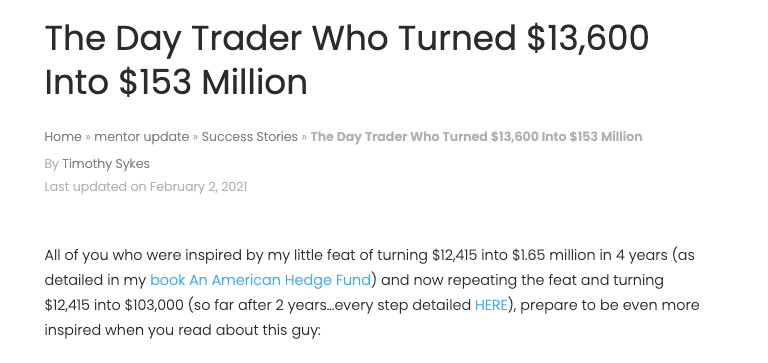The height and width of the screenshot is (363, 768).
Task: Click "February 2, 2021" date text
Action: (198, 187)
